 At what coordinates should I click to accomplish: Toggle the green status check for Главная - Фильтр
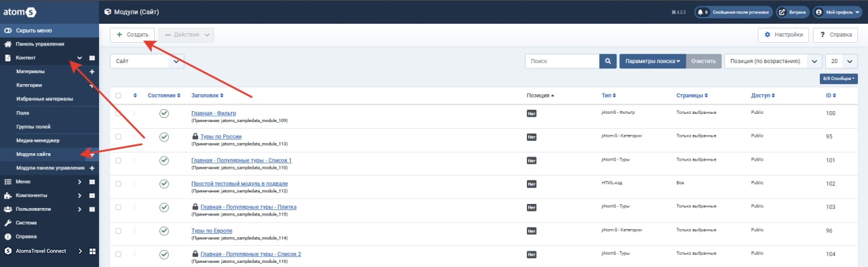[x=164, y=113]
